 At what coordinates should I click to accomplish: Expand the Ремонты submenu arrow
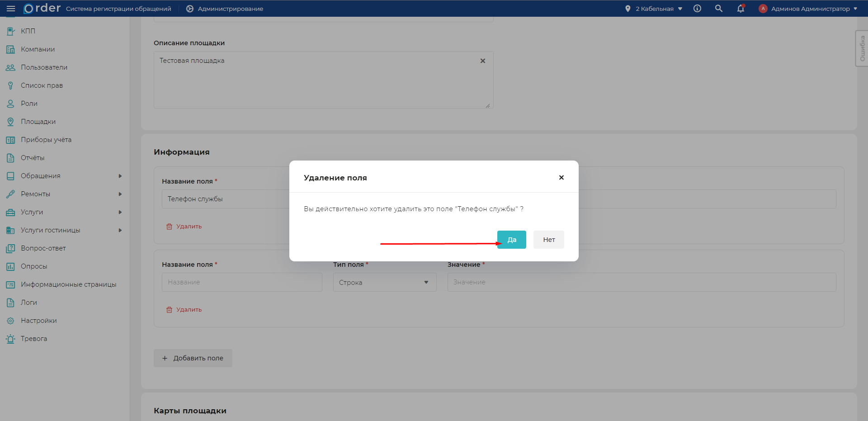120,194
